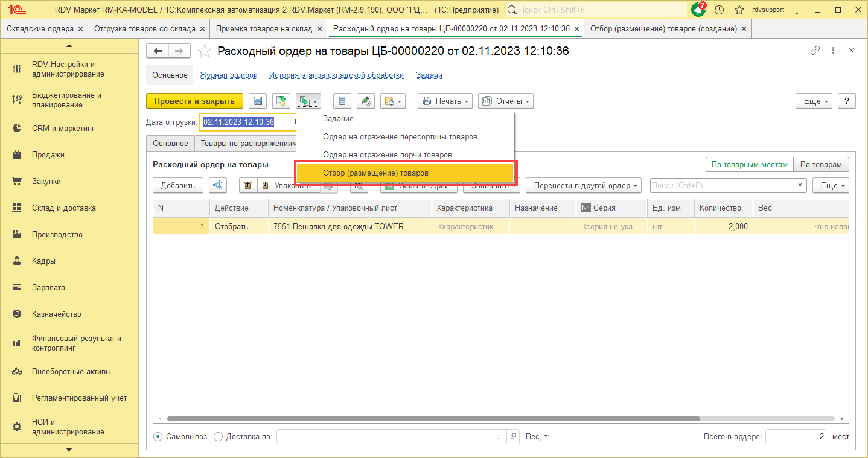The width and height of the screenshot is (868, 458).
Task: Expand the Печать dropdown
Action: tap(445, 101)
